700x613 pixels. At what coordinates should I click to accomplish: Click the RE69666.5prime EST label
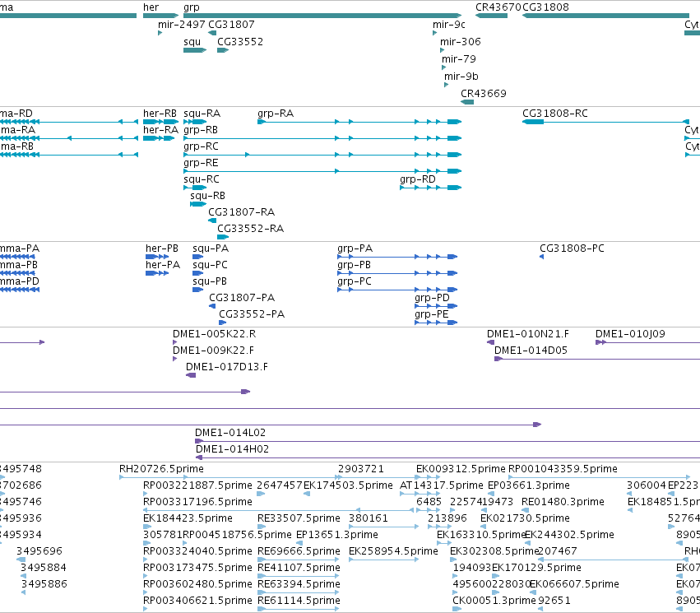tap(299, 551)
